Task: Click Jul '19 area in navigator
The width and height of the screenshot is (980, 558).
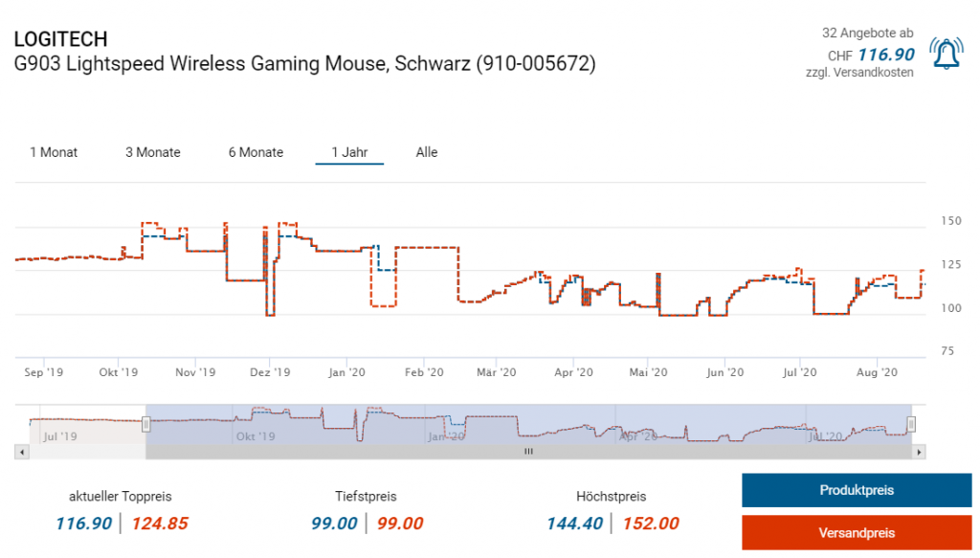Action: tap(60, 436)
